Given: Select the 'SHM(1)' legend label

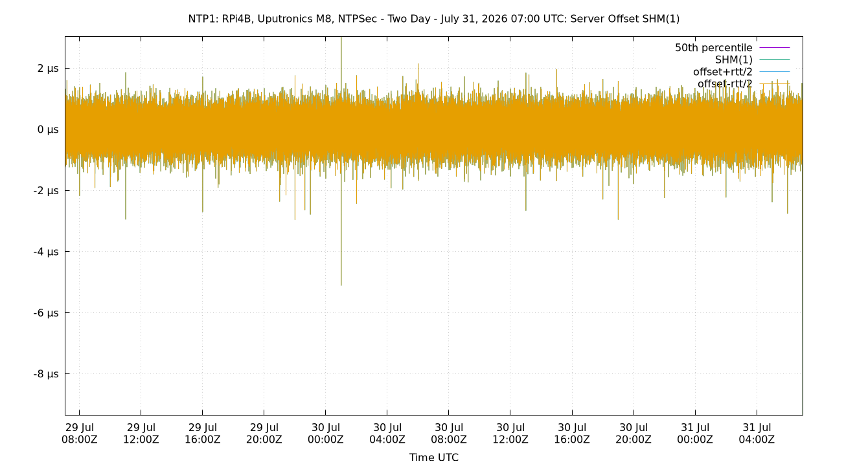Looking at the screenshot, I should pos(733,60).
